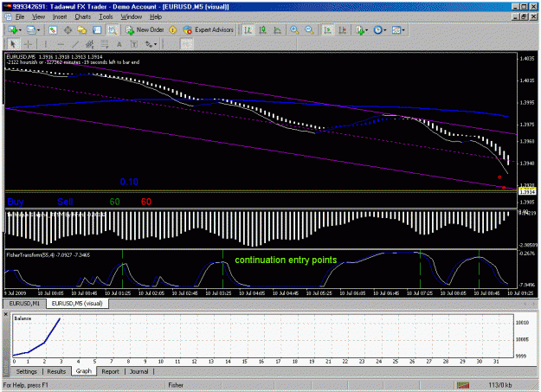Toggle the Navigator panel icon
Viewport: 541px width, 392px height.
click(x=82, y=30)
